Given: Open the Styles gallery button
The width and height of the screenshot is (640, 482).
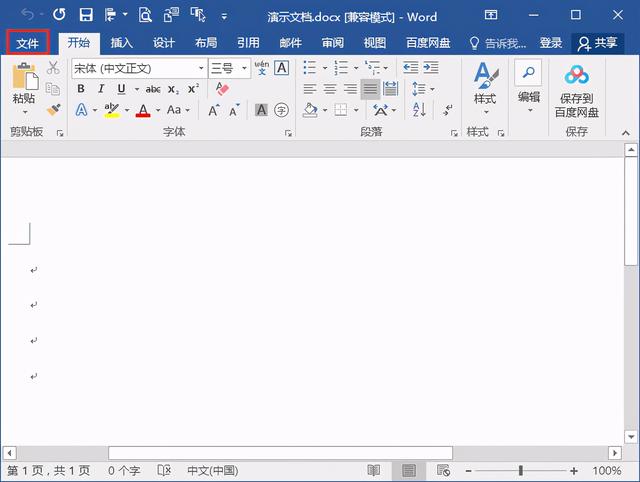Looking at the screenshot, I should pos(485,84).
